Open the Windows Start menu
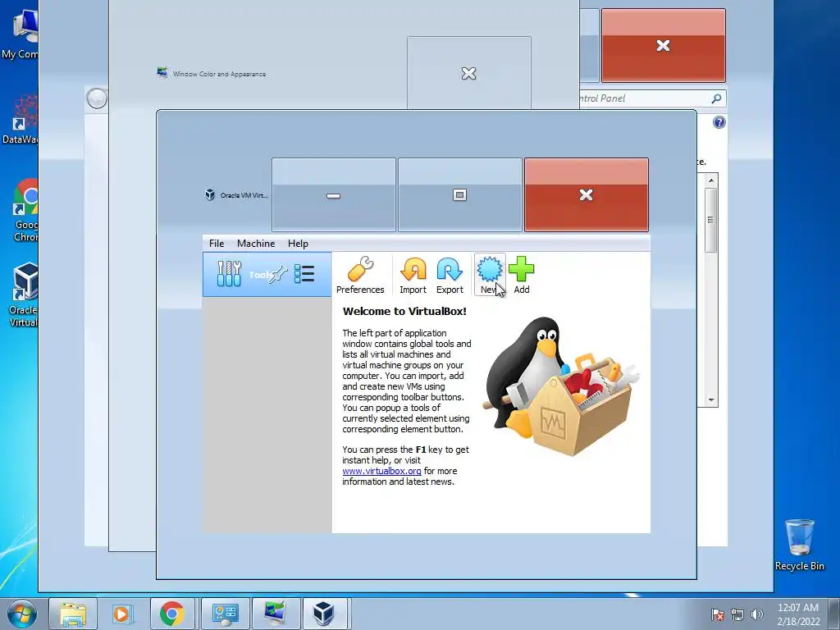840x630 pixels. (21, 614)
